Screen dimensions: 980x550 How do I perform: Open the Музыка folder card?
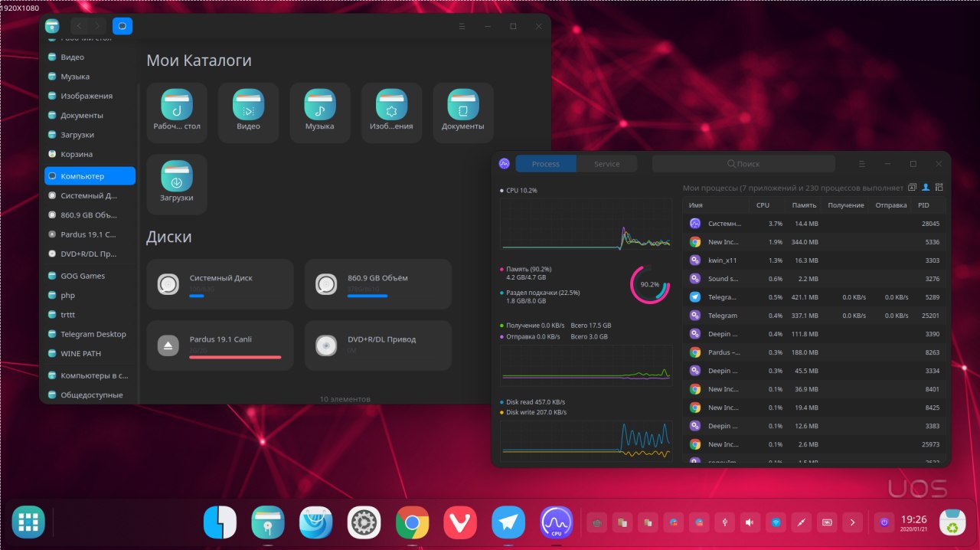click(320, 113)
